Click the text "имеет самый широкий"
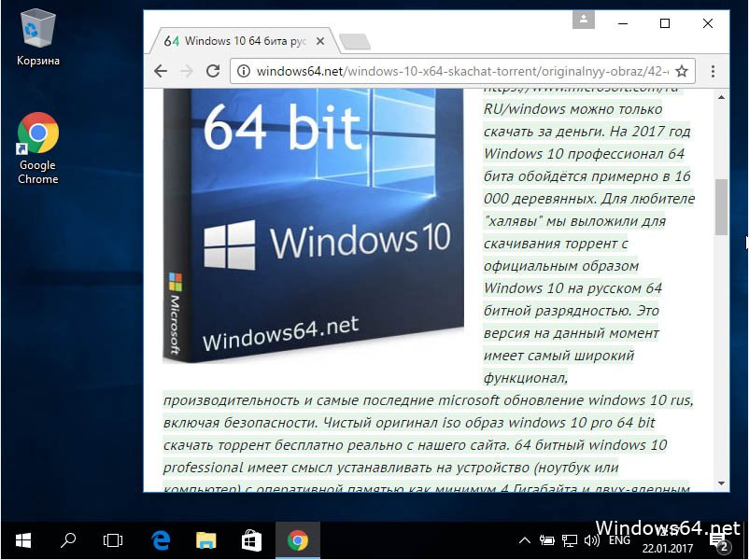749x560 pixels. pos(558,356)
